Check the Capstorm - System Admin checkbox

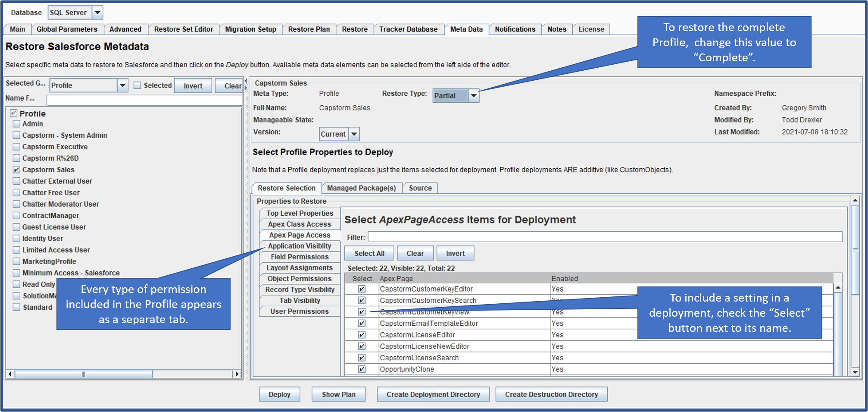[x=16, y=135]
